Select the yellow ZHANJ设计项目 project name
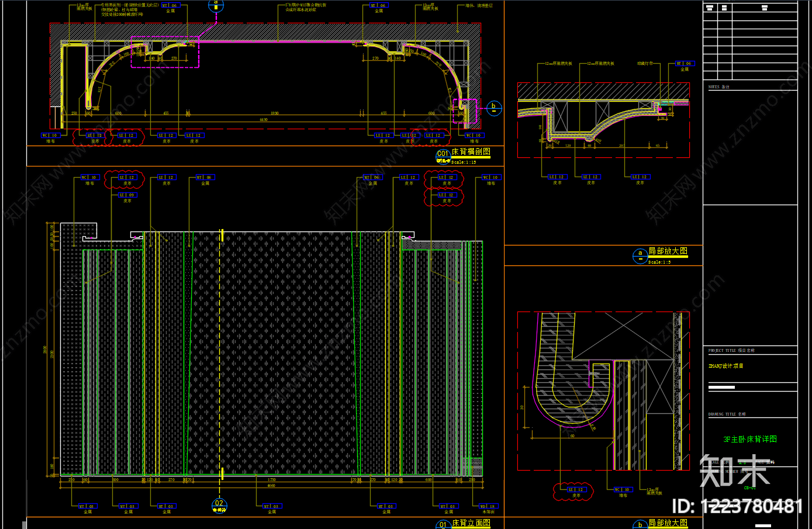This screenshot has width=812, height=529. (x=726, y=366)
